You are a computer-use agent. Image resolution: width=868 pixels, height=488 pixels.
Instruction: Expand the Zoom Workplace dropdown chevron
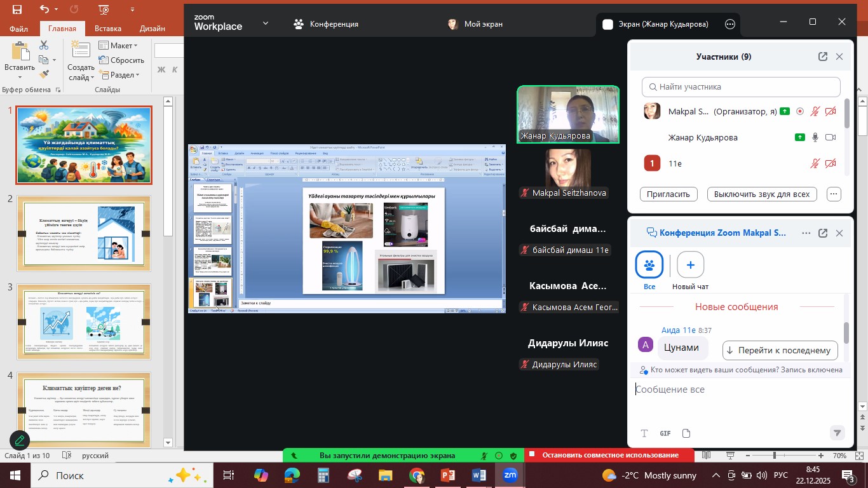click(266, 24)
